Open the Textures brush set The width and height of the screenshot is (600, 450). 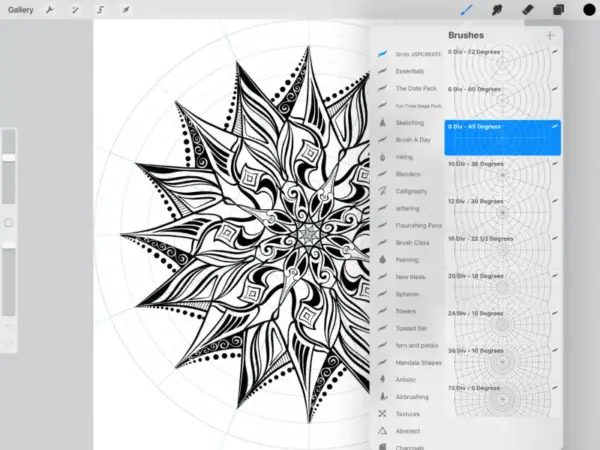pyautogui.click(x=409, y=414)
